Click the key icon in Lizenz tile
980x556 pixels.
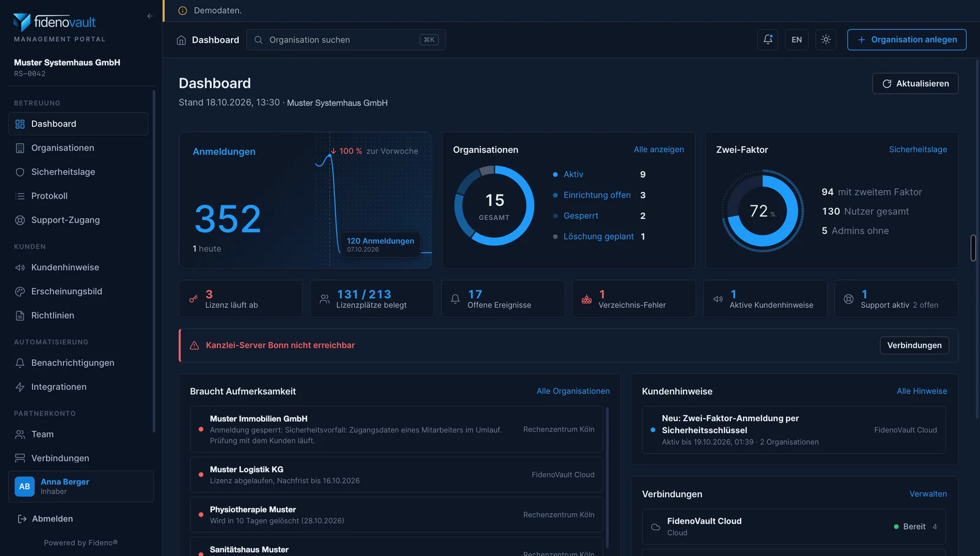click(x=194, y=299)
